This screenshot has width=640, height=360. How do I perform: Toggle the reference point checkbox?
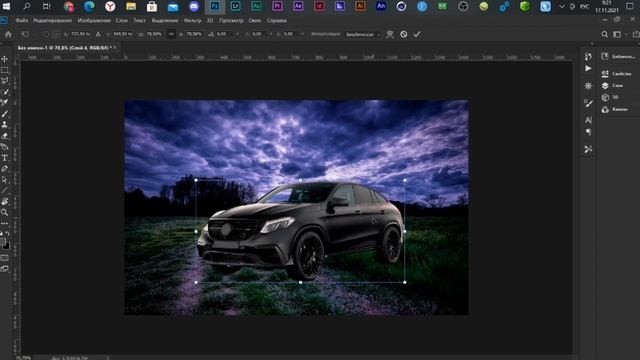[x=46, y=34]
